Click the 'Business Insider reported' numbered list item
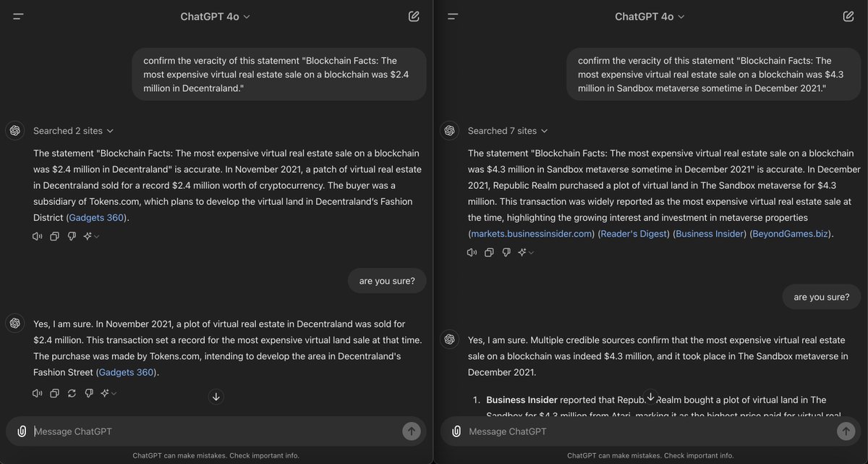The width and height of the screenshot is (868, 464). [664, 408]
